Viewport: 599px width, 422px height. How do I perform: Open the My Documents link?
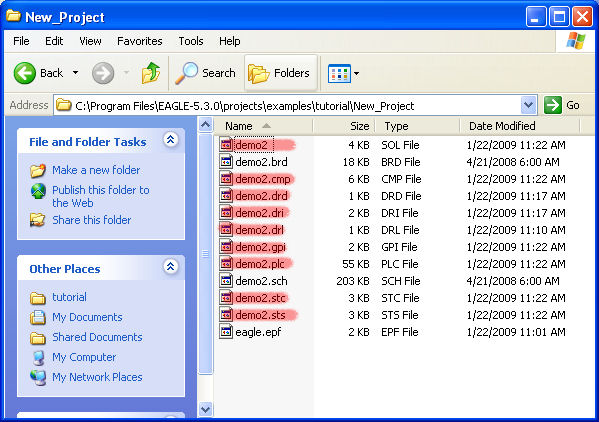[87, 317]
